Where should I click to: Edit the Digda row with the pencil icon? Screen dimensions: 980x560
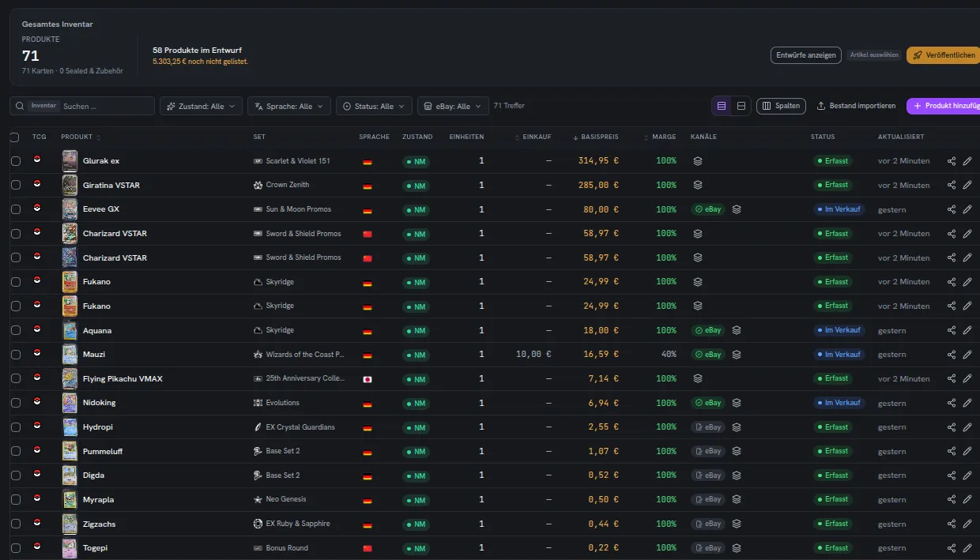[x=967, y=475]
